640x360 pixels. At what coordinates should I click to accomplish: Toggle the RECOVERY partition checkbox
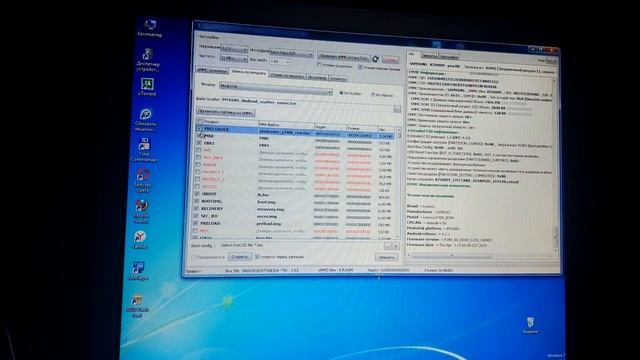pos(196,208)
